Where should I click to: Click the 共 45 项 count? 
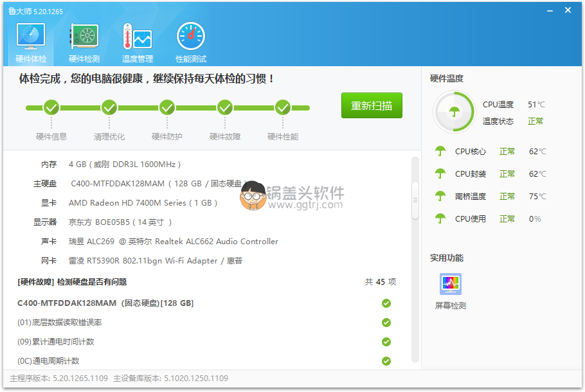click(x=380, y=281)
